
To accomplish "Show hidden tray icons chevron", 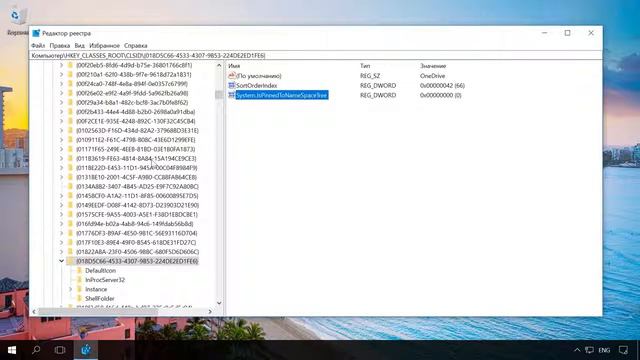I will click(577, 350).
